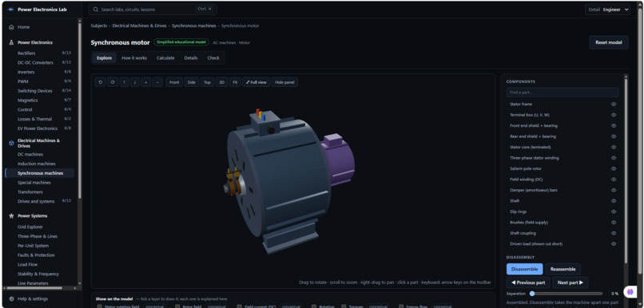The height and width of the screenshot is (308, 644).
Task: Open Faults & Protection in the sidebar
Action: [36, 255]
